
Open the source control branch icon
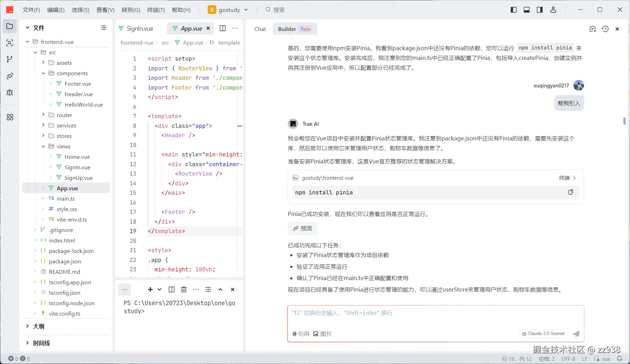(10, 59)
